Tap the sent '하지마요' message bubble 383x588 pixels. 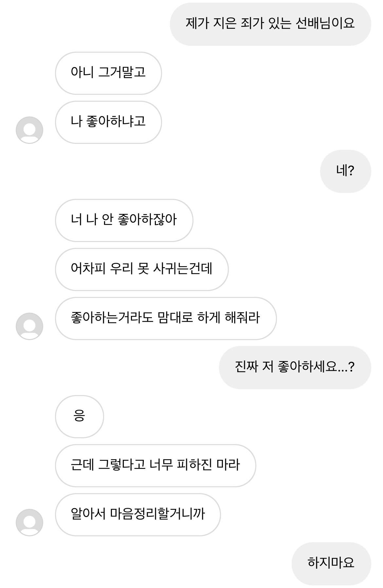click(x=331, y=563)
